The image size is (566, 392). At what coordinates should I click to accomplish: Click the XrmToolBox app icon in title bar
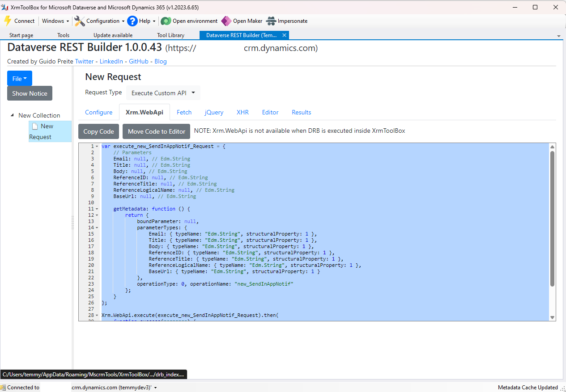pyautogui.click(x=5, y=7)
